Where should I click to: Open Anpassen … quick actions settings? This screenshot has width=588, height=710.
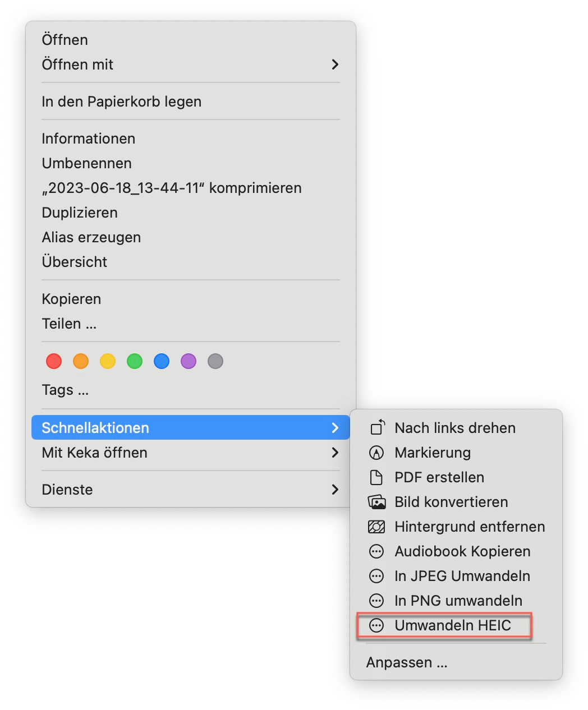click(x=407, y=662)
